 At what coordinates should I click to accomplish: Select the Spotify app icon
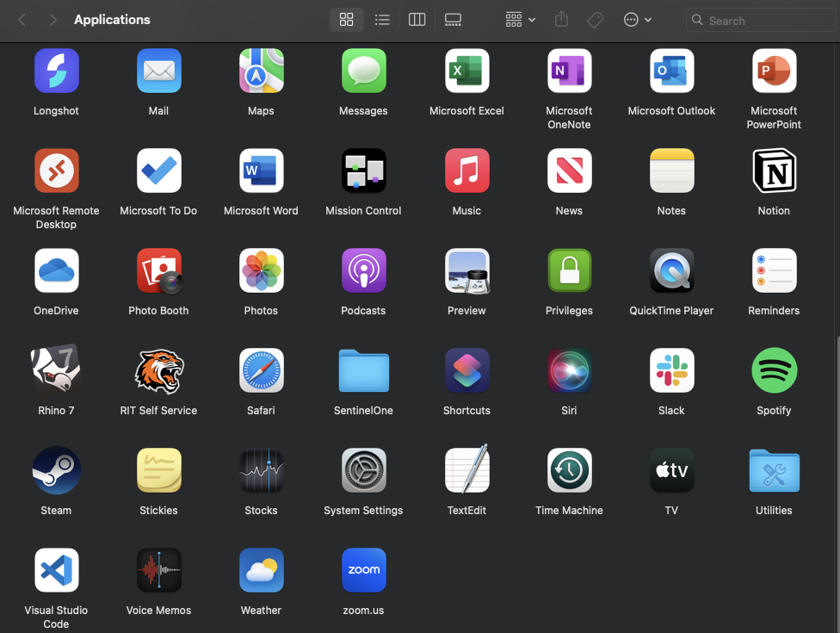point(774,370)
